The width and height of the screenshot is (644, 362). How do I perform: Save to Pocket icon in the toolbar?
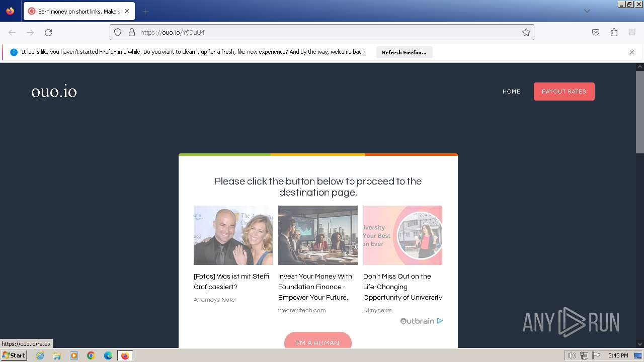point(596,32)
